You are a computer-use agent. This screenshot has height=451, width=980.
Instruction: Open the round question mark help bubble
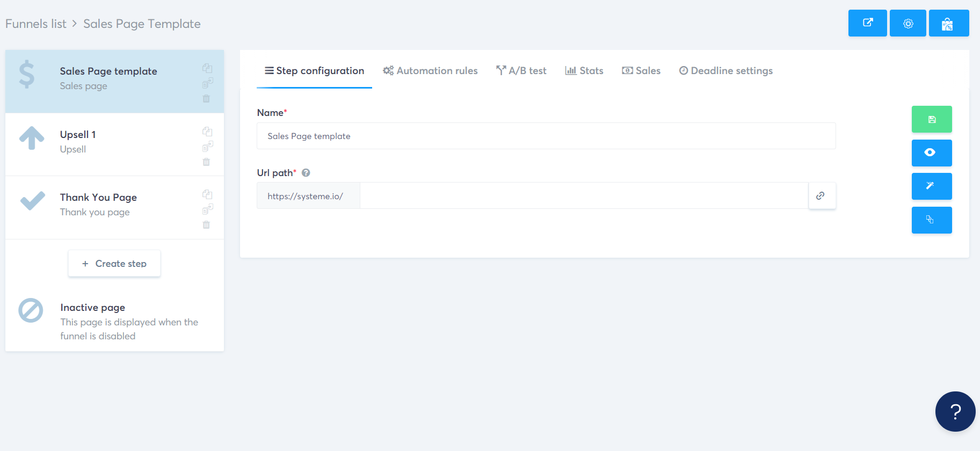(x=955, y=412)
